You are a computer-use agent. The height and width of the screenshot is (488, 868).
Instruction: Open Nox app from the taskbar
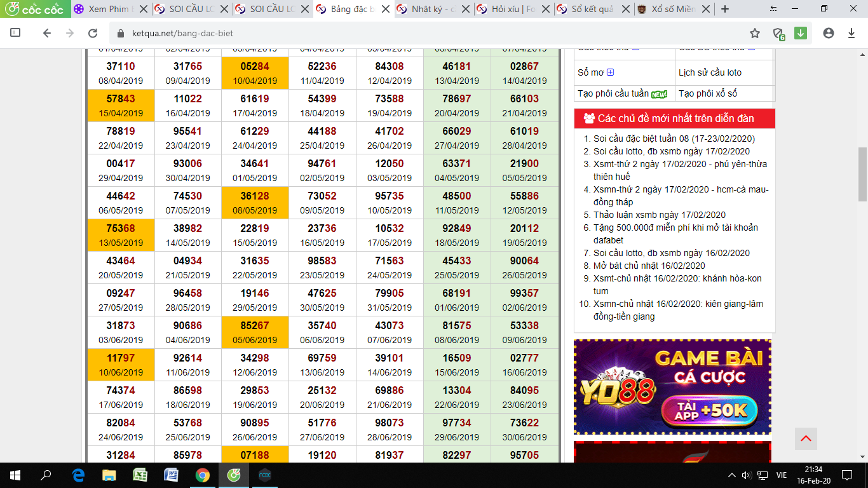click(x=264, y=475)
